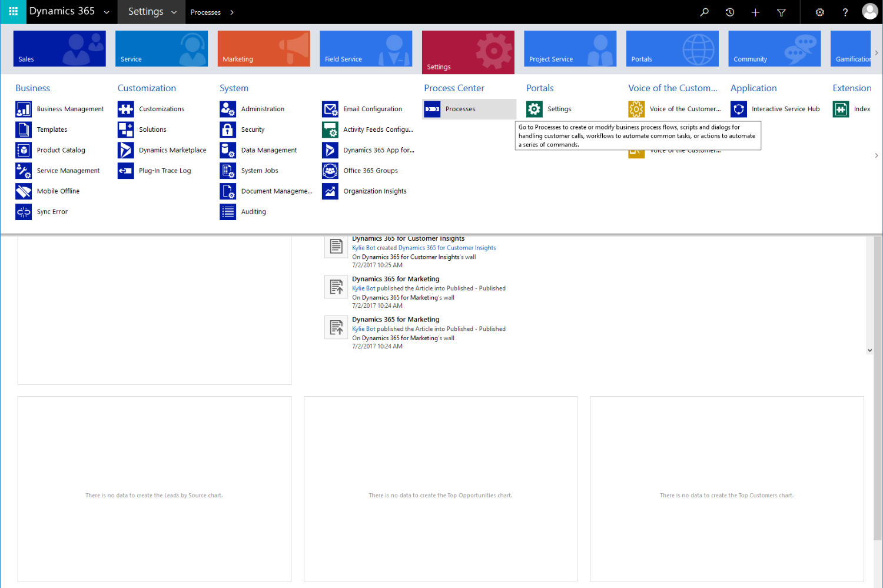Viewport: 883px width, 588px height.
Task: Click the Product Catalog icon
Action: pyautogui.click(x=24, y=150)
